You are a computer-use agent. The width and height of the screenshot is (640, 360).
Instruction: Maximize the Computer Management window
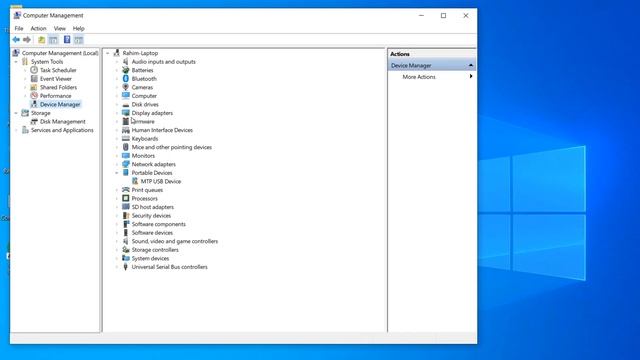444,16
